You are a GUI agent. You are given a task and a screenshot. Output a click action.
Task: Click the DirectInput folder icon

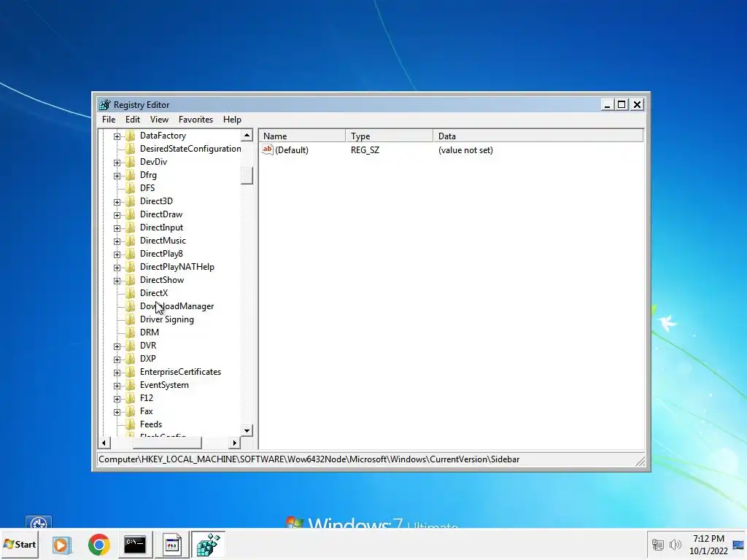click(x=130, y=227)
